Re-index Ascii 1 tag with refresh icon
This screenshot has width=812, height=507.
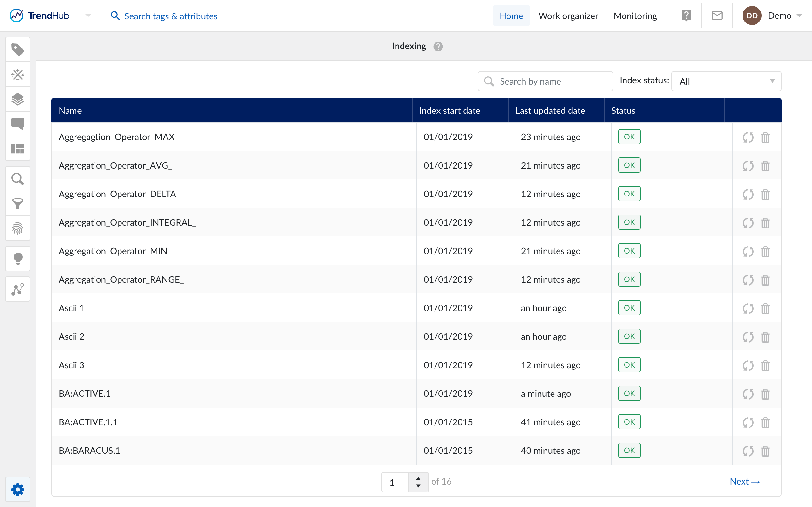pos(748,308)
